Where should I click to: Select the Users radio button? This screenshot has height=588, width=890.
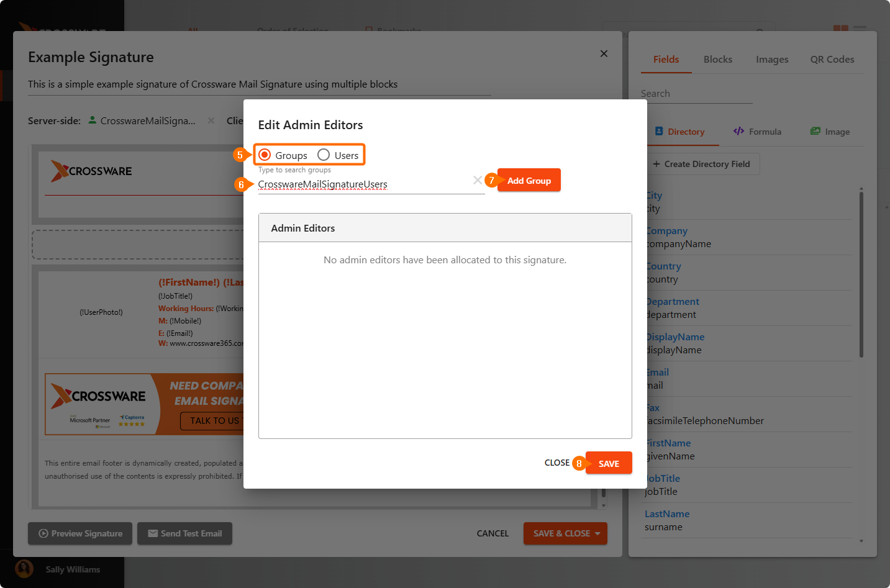(324, 155)
